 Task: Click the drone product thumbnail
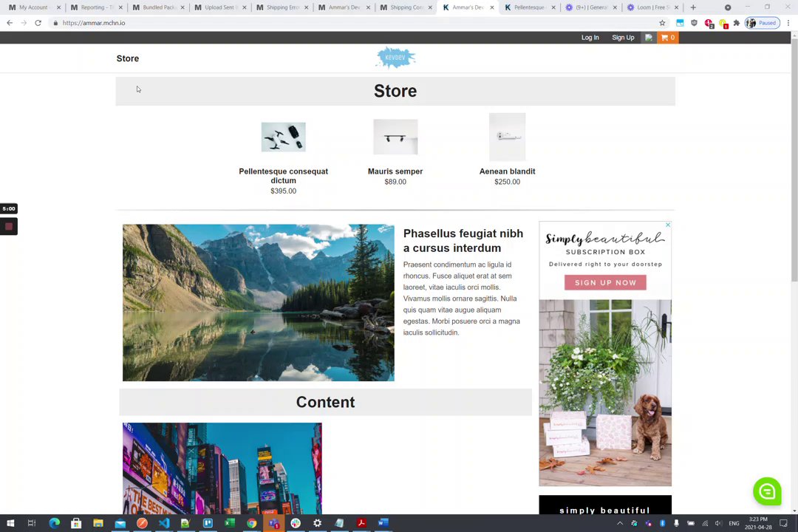click(284, 137)
